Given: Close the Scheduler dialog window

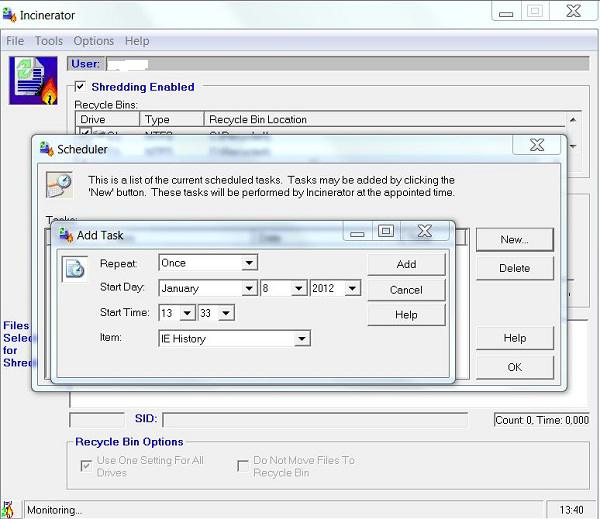Looking at the screenshot, I should pos(538,146).
